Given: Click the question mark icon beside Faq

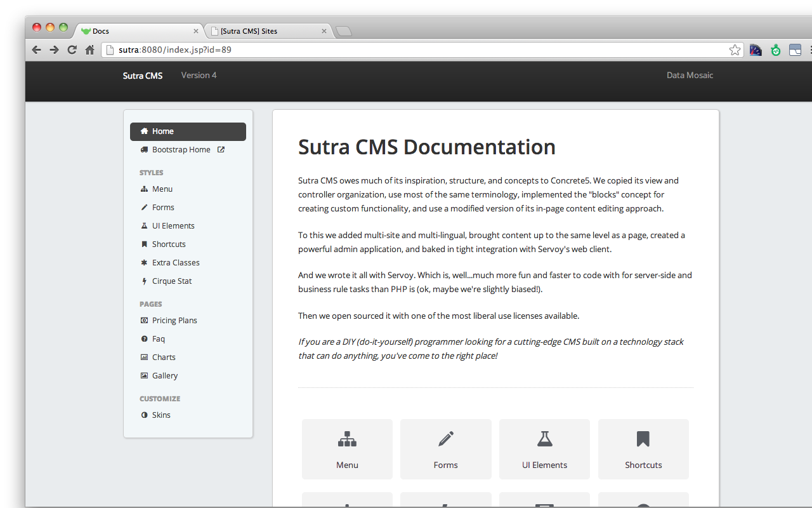Looking at the screenshot, I should 144,339.
